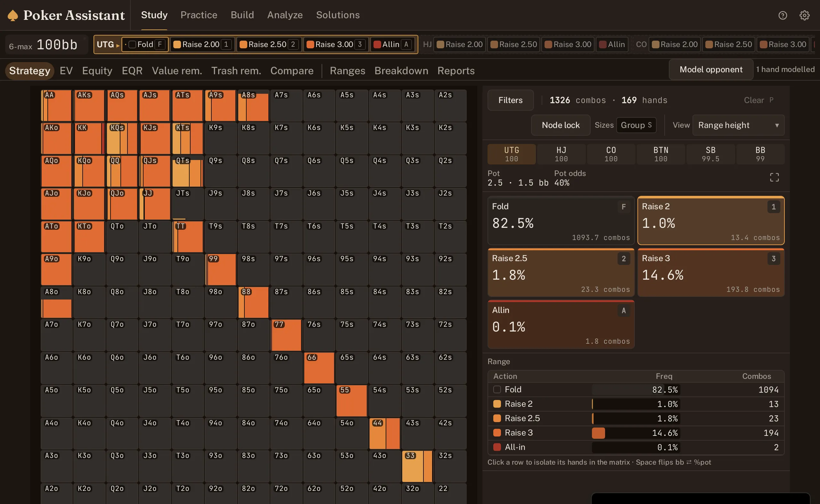Select the HJ position tab
The width and height of the screenshot is (820, 504).
pyautogui.click(x=561, y=154)
